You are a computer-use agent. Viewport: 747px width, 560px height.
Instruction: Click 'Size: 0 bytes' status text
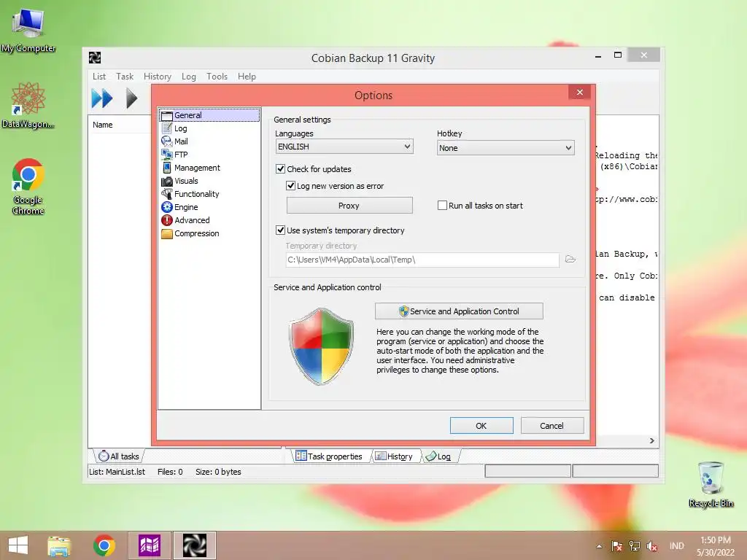click(x=218, y=472)
